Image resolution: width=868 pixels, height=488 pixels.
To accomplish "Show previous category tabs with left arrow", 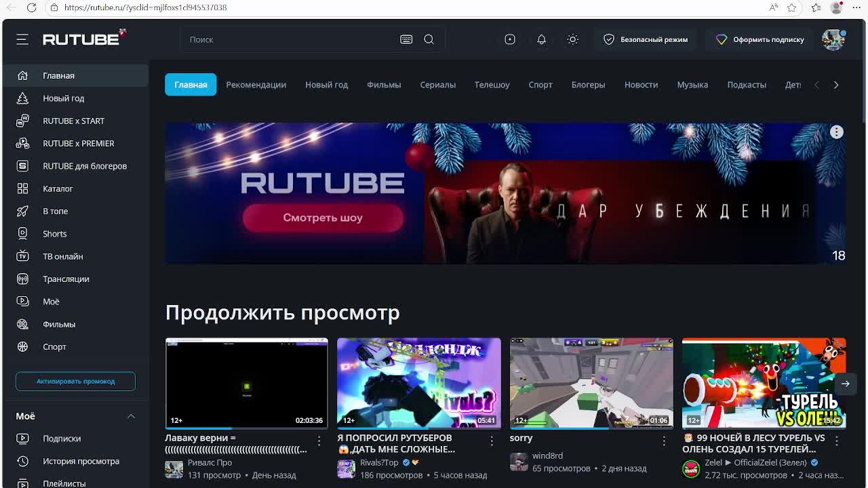I will (816, 85).
